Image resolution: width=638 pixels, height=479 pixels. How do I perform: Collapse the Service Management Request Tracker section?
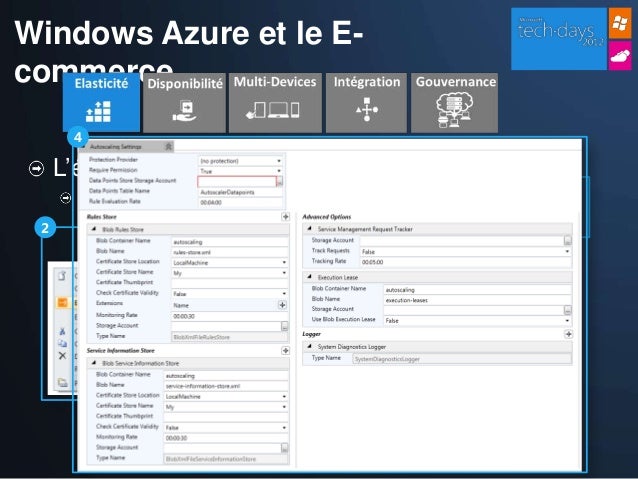[309, 229]
